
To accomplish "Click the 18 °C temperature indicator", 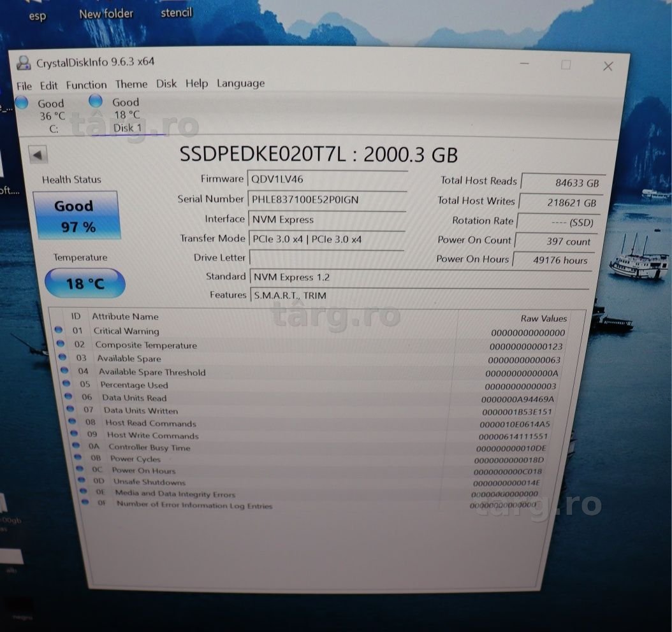I will tap(85, 284).
